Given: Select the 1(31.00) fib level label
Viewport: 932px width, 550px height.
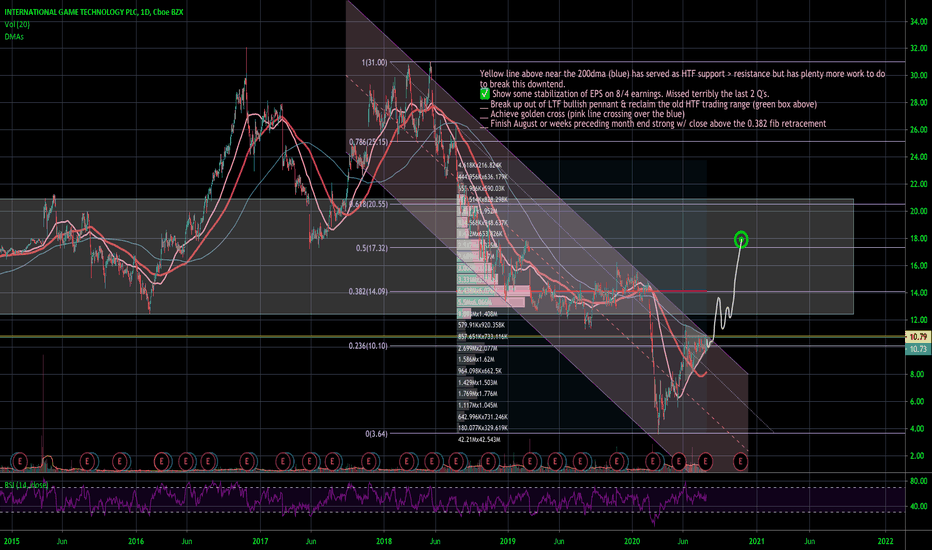Looking at the screenshot, I should tap(374, 62).
